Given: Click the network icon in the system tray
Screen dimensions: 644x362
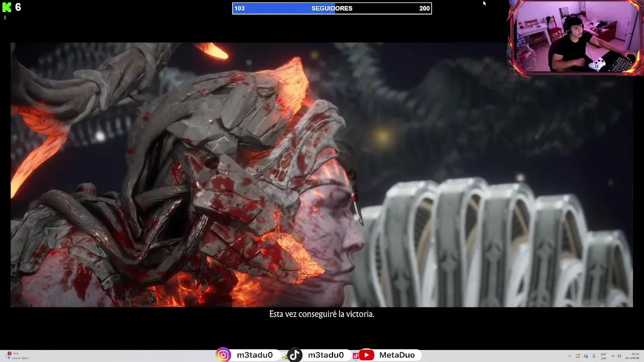Looking at the screenshot, I should [613, 356].
